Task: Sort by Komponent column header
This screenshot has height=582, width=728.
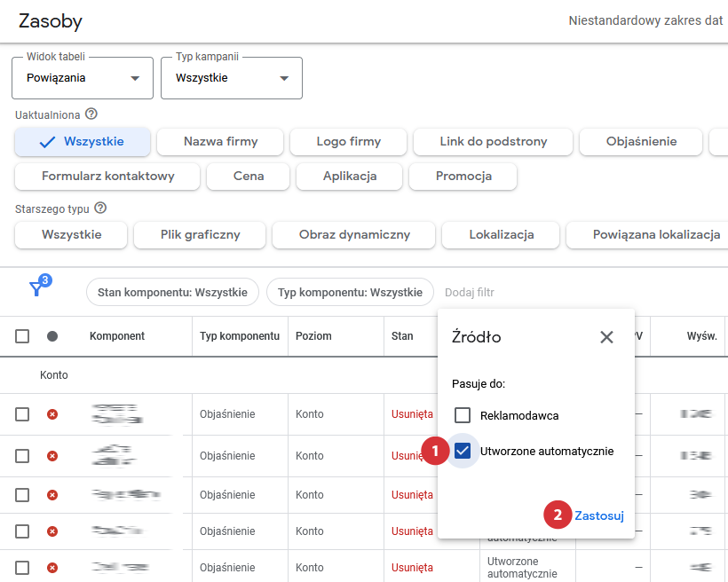Action: 117,336
